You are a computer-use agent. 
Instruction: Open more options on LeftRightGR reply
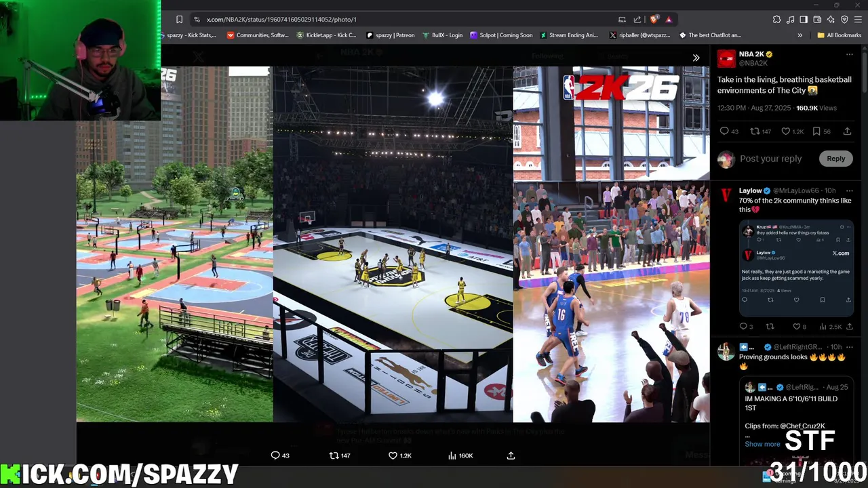tap(849, 347)
